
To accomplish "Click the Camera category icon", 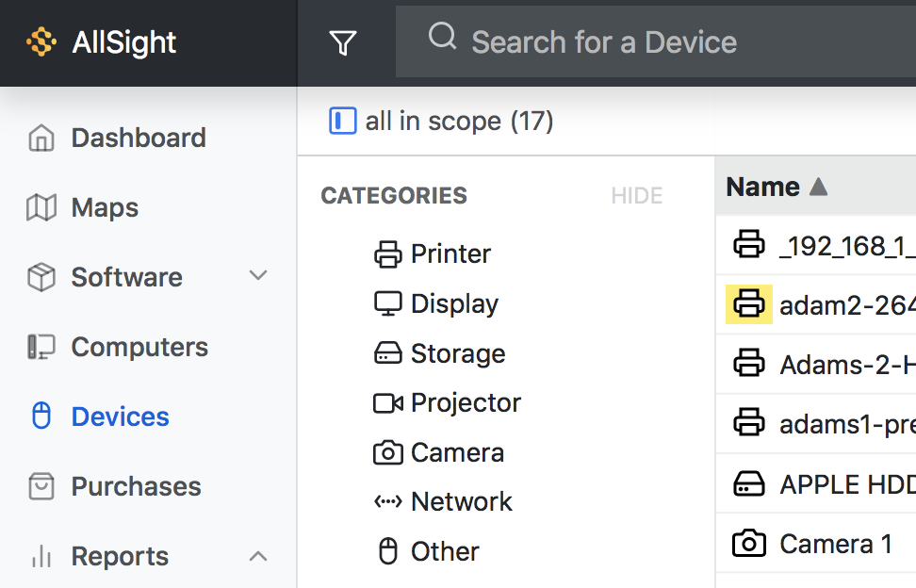I will click(x=389, y=452).
